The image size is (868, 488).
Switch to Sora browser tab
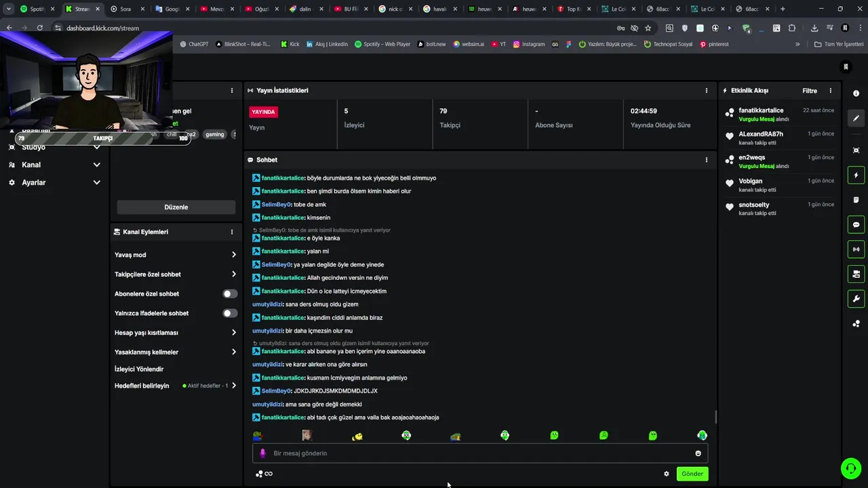(127, 9)
